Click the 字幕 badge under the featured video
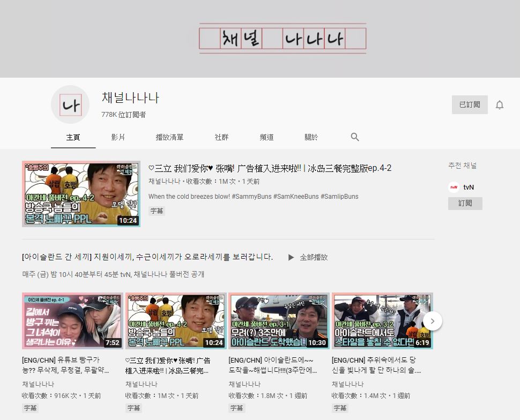This screenshot has width=520, height=420. [x=157, y=211]
